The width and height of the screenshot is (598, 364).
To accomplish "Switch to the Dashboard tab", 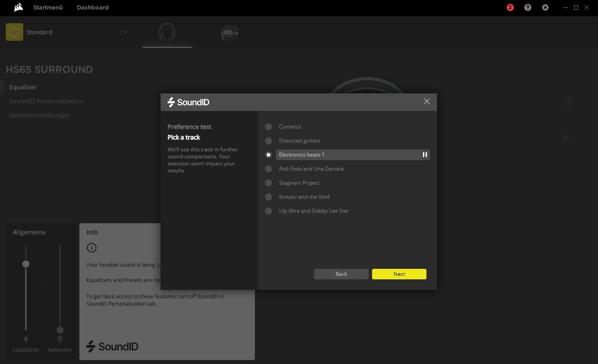I will tap(93, 7).
